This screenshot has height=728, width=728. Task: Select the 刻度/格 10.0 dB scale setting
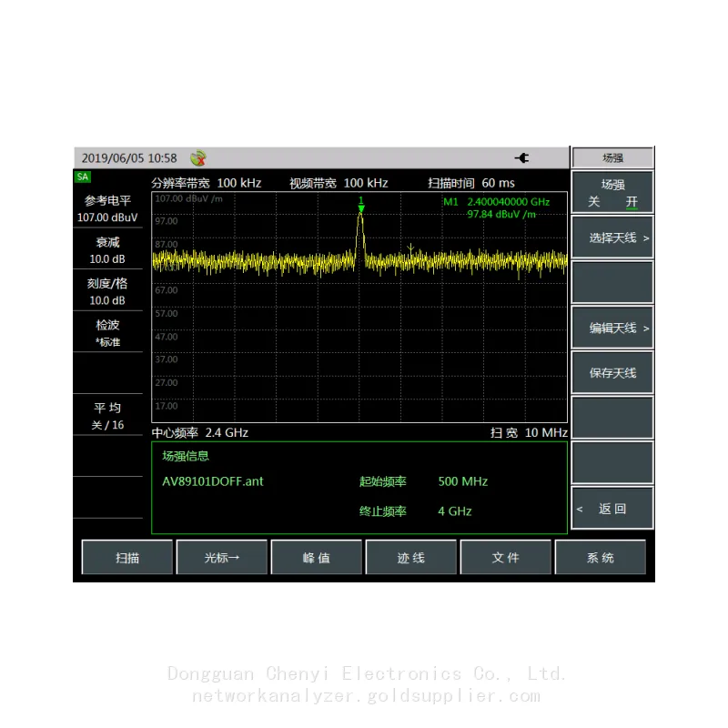coord(107,291)
